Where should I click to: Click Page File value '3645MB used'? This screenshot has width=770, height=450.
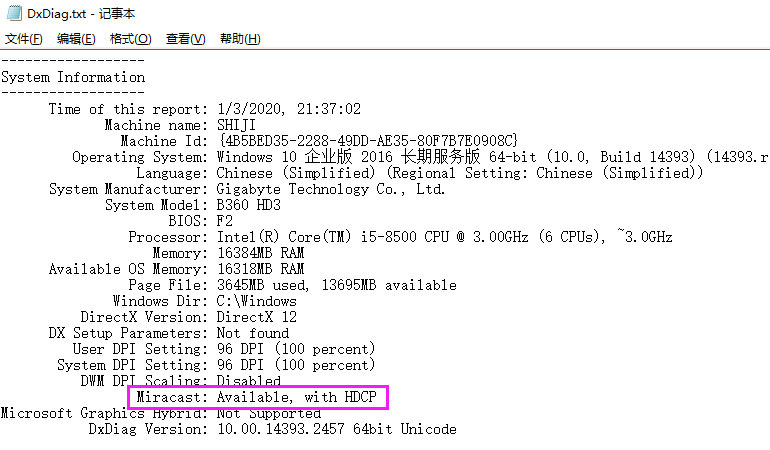(263, 285)
